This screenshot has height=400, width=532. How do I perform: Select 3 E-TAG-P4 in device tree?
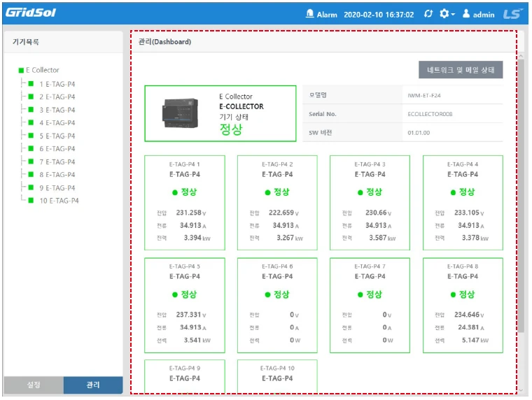(57, 110)
